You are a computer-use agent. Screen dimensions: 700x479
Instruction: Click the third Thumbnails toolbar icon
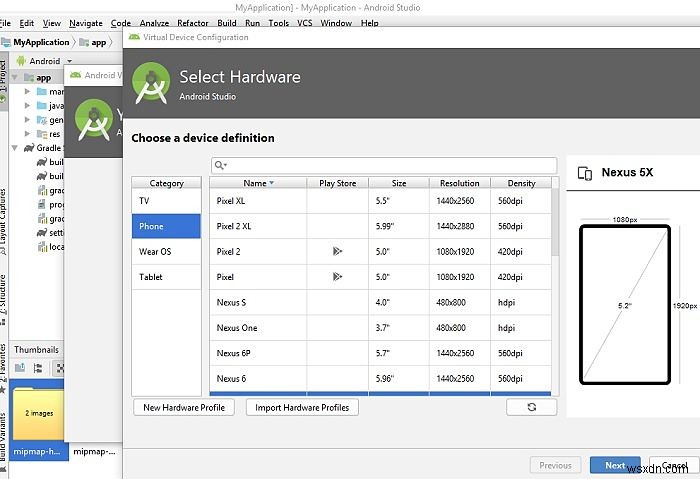pos(59,368)
